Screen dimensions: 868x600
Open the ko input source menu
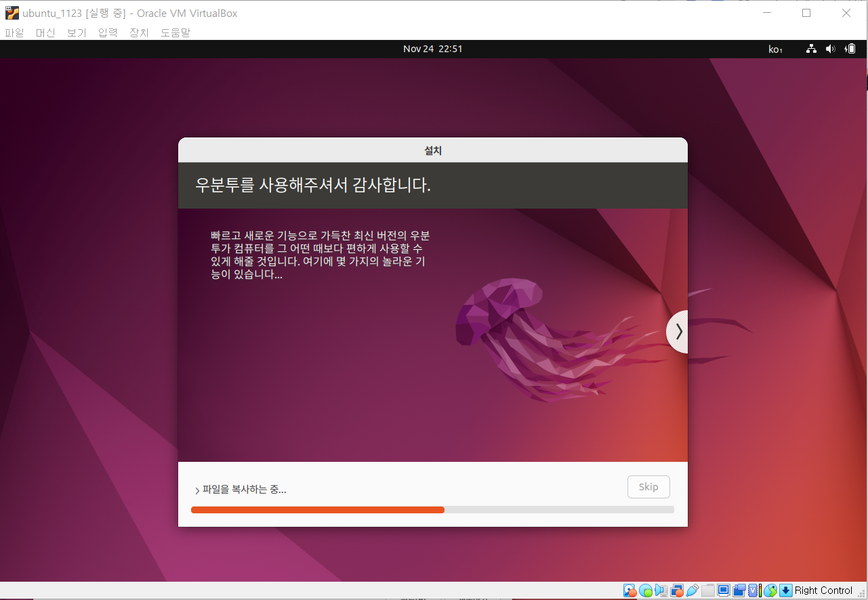775,49
